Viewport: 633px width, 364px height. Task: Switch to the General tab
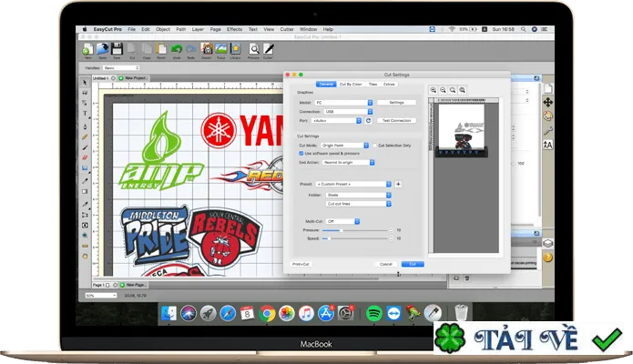pyautogui.click(x=326, y=84)
